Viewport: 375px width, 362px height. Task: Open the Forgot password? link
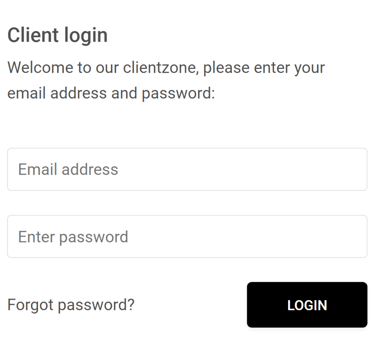(71, 305)
